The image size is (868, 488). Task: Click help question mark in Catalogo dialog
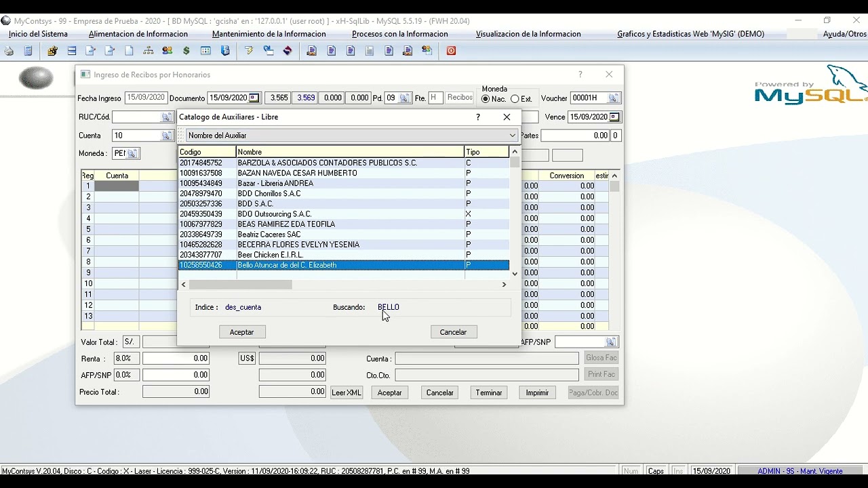[x=478, y=117]
